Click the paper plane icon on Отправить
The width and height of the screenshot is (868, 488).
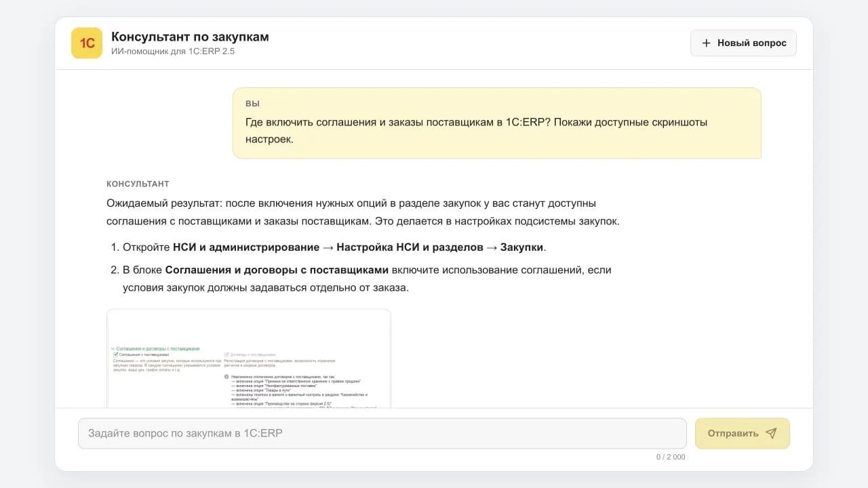(771, 433)
